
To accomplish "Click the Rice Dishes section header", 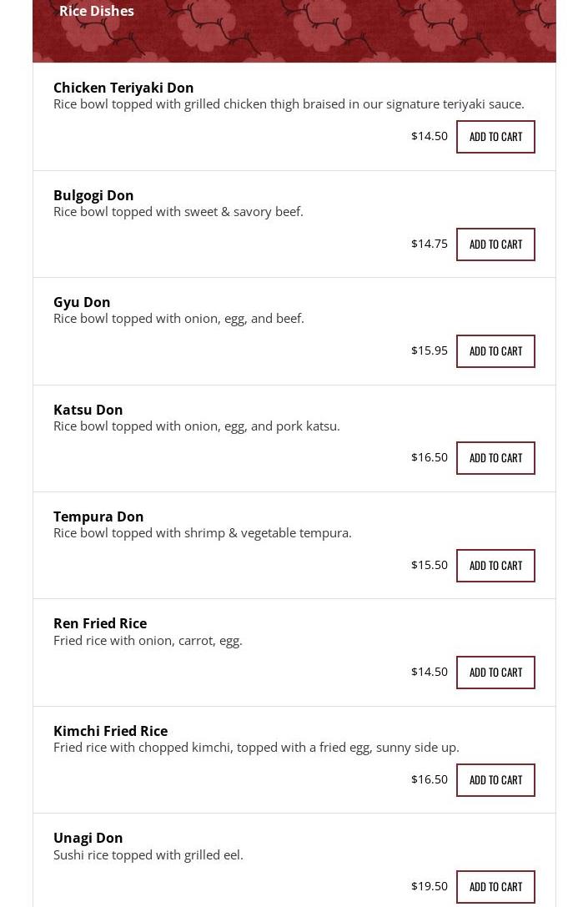I will (x=97, y=11).
